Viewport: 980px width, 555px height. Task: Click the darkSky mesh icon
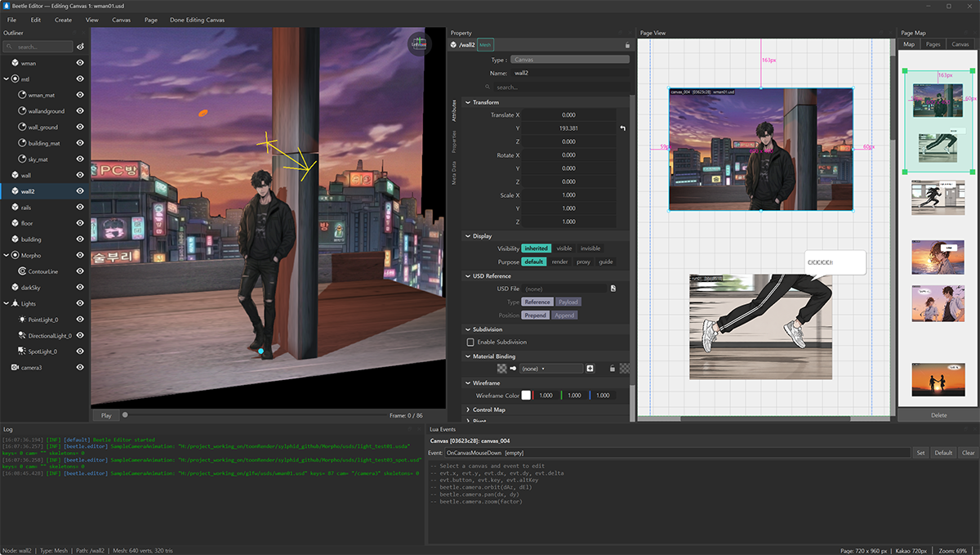15,288
